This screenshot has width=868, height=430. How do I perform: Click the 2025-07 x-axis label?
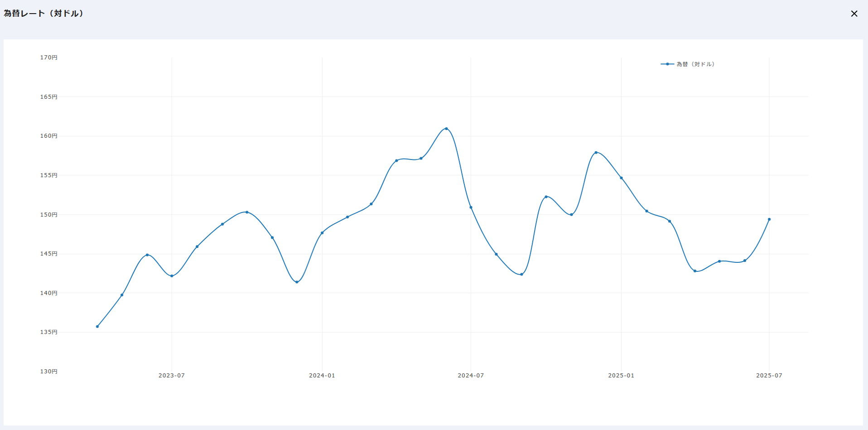pyautogui.click(x=769, y=376)
